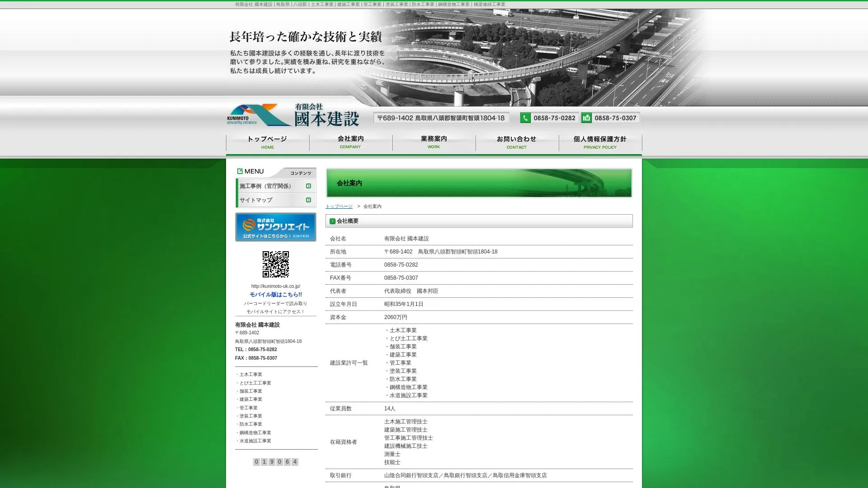Click the arrow icon beside 施工事例
868x488 pixels.
(308, 186)
